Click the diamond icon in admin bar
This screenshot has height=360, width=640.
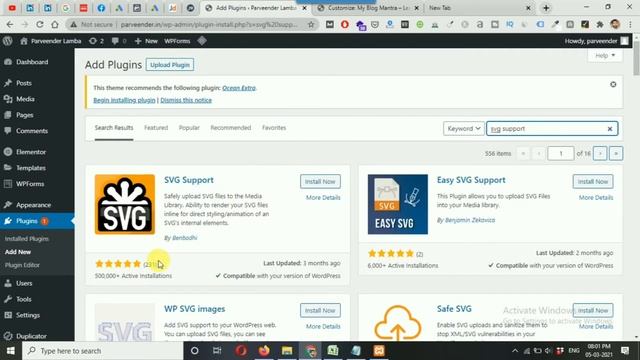202,41
